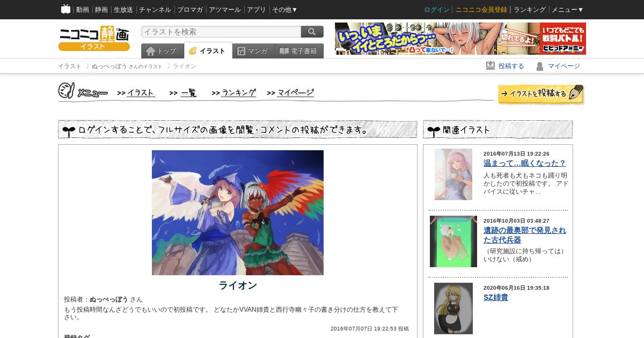Click date 2016年07月13日 19:22:26
This screenshot has height=338, width=644.
[516, 154]
